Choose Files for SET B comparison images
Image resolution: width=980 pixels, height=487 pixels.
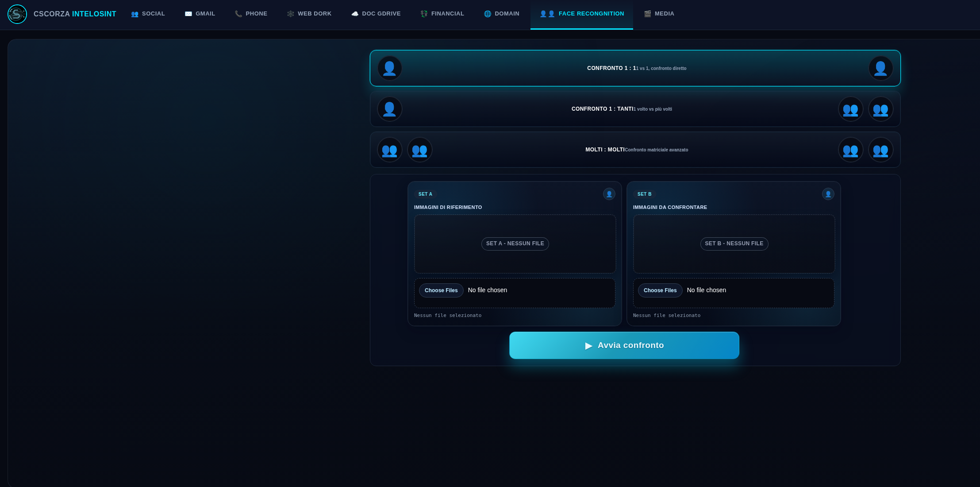pyautogui.click(x=660, y=290)
